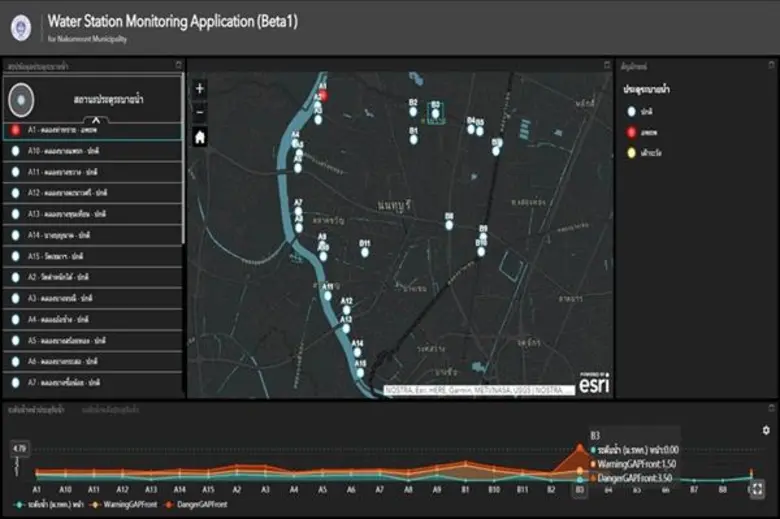
Task: Click the B1 label on chart axis
Action: (465, 490)
